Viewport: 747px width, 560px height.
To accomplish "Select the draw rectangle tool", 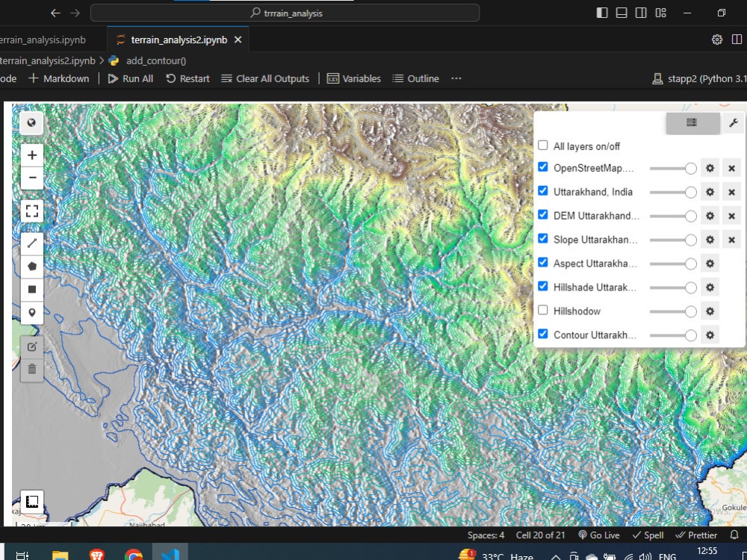I will tap(32, 289).
